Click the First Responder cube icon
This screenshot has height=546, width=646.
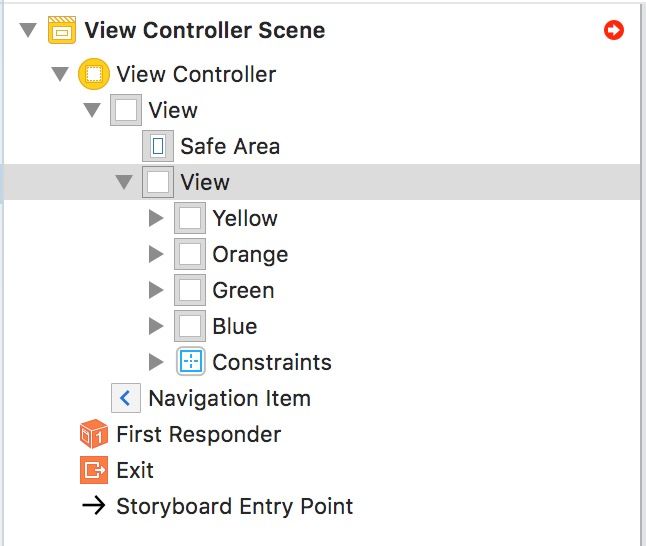coord(94,434)
